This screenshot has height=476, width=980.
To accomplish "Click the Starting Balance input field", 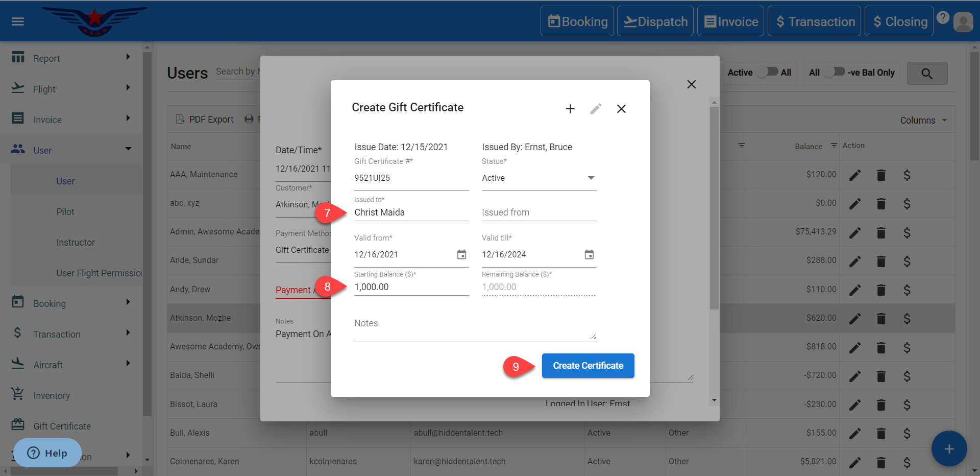I will 411,287.
